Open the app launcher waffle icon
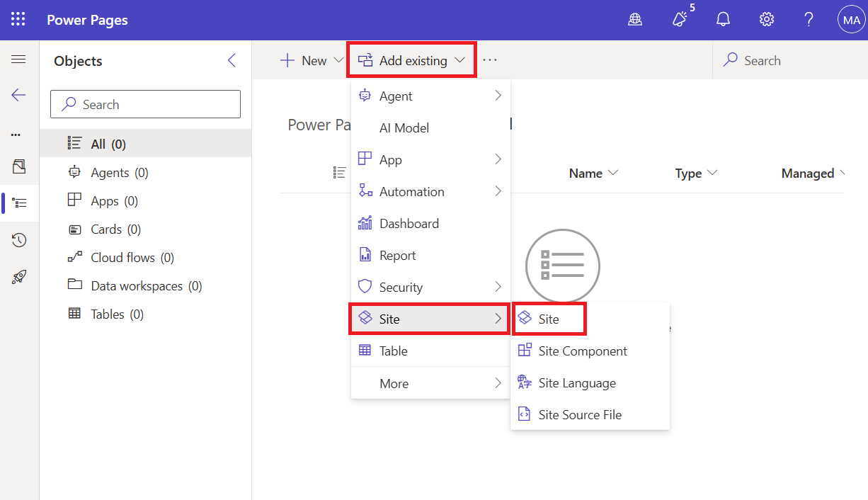This screenshot has height=500, width=868. click(18, 18)
